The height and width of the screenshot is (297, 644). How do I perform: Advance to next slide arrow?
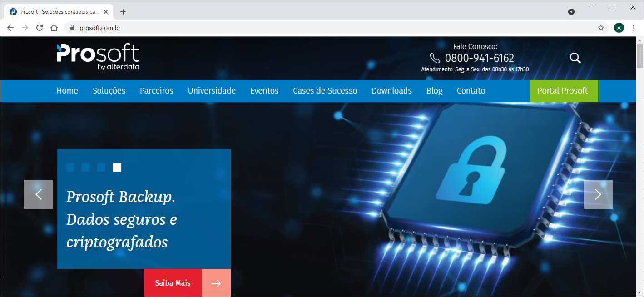coord(598,194)
